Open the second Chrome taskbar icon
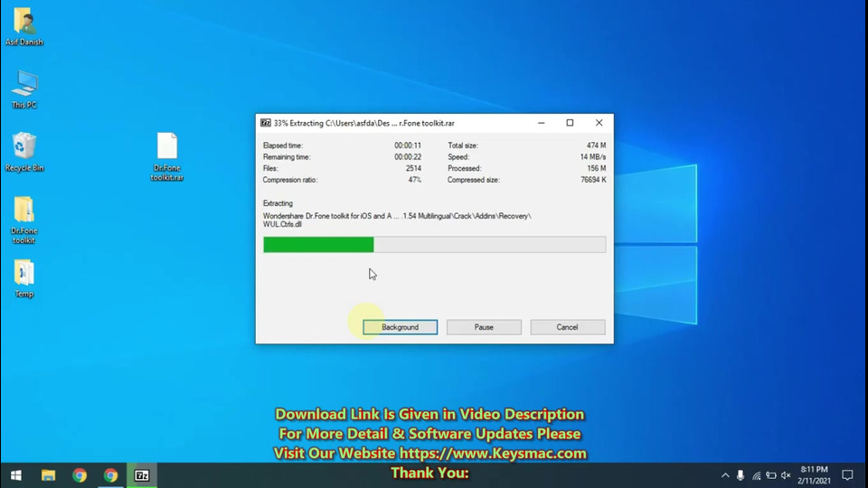Viewport: 868px width, 488px height. (110, 475)
